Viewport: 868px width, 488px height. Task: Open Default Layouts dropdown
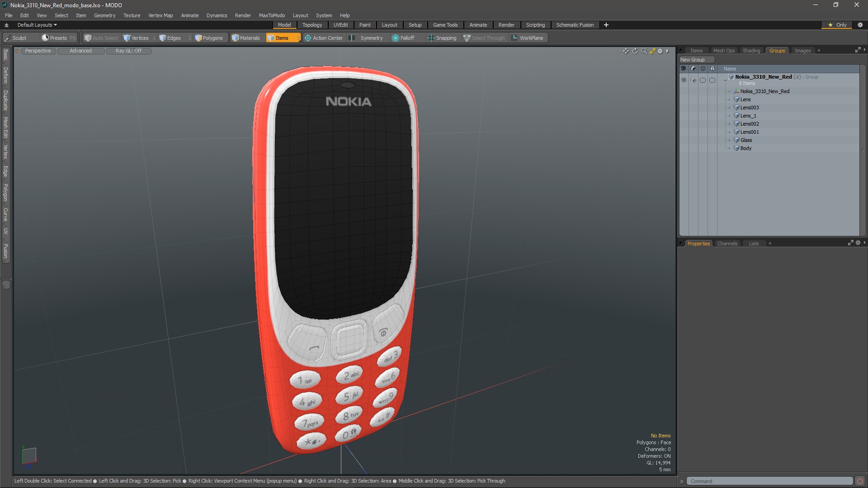click(x=37, y=25)
